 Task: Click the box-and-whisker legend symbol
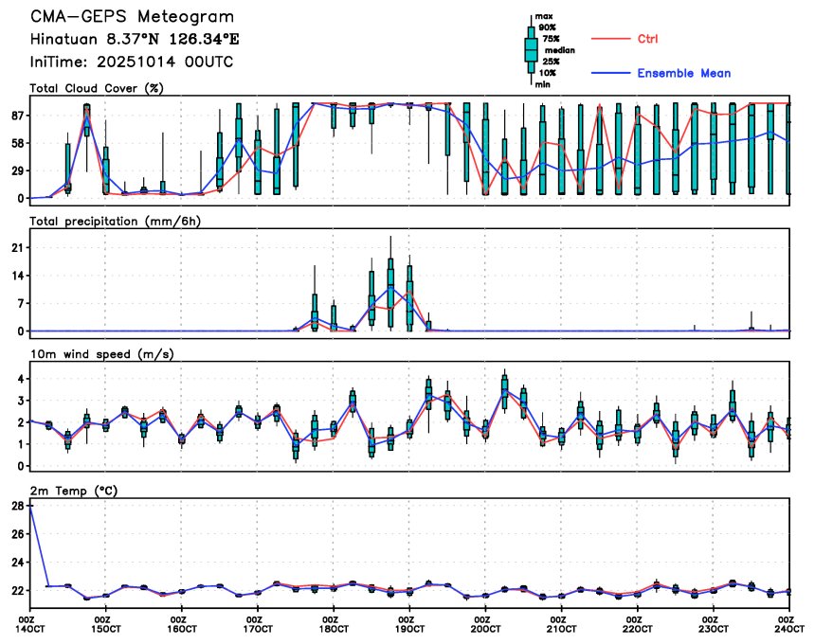[x=531, y=50]
